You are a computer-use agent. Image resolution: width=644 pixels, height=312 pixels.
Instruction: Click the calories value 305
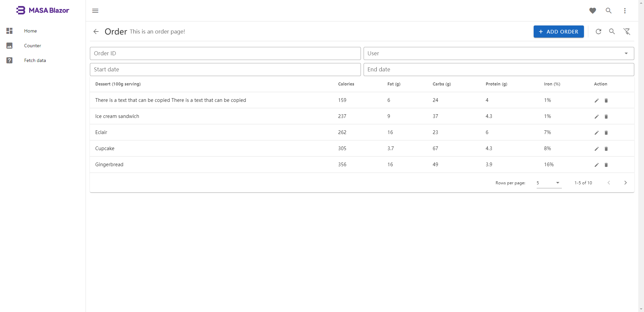coord(342,148)
